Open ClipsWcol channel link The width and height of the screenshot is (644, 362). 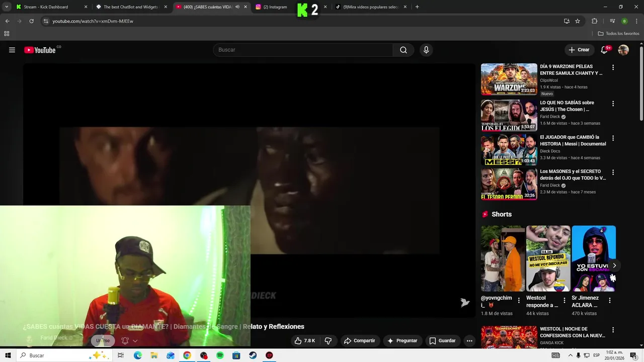(x=549, y=80)
